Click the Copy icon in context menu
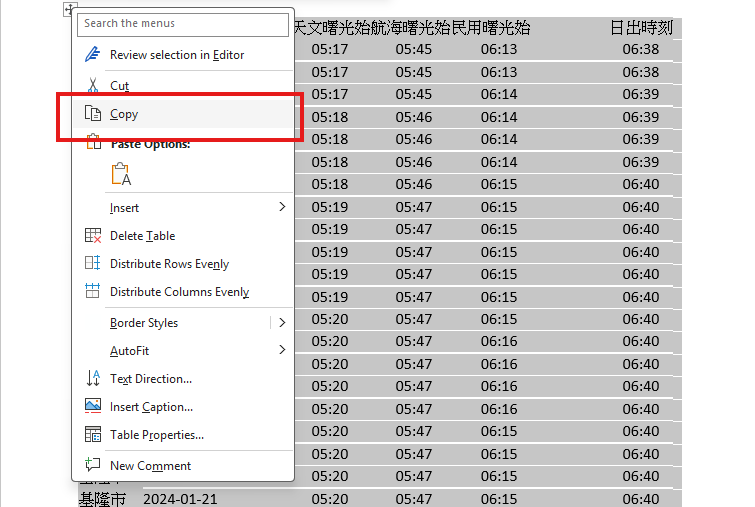This screenshot has width=755, height=507. (93, 114)
